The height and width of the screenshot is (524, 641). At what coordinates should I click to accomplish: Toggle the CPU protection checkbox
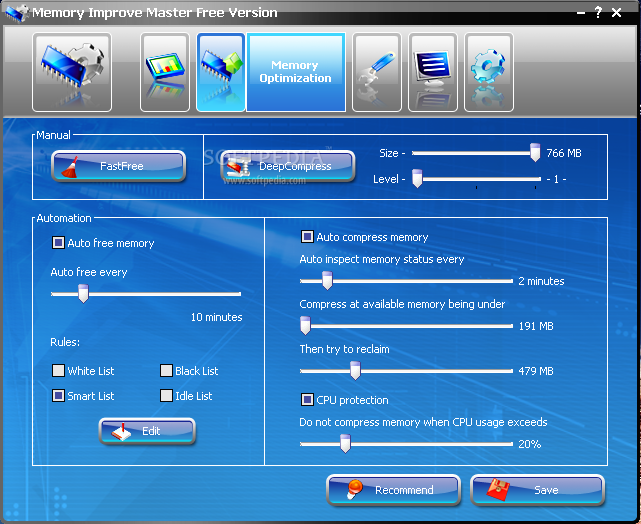[307, 399]
